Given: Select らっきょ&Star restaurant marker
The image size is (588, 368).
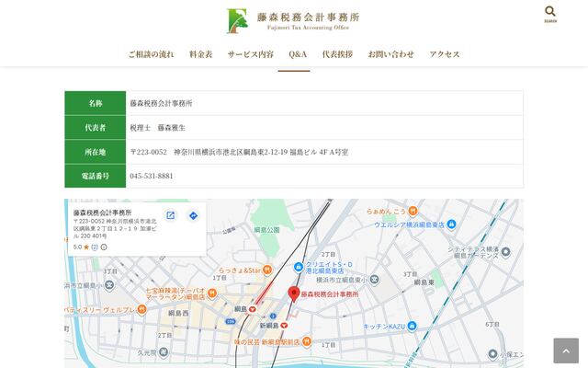Looking at the screenshot, I should (267, 270).
